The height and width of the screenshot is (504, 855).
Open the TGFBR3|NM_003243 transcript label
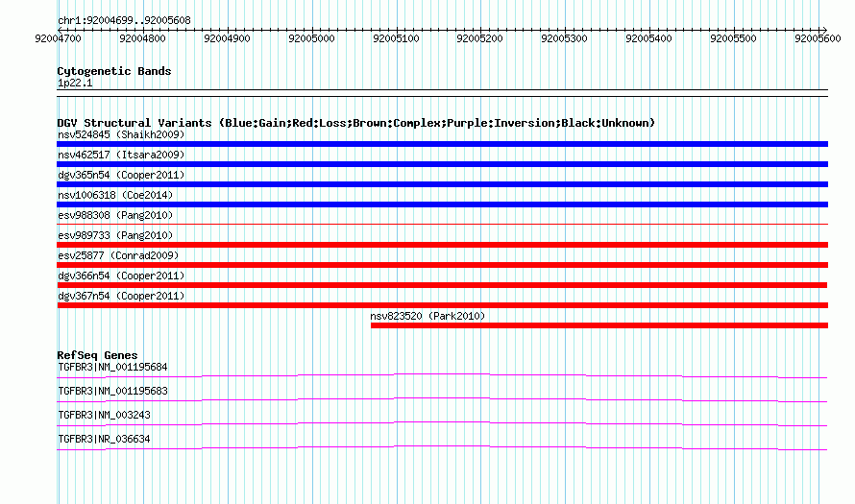pos(104,415)
